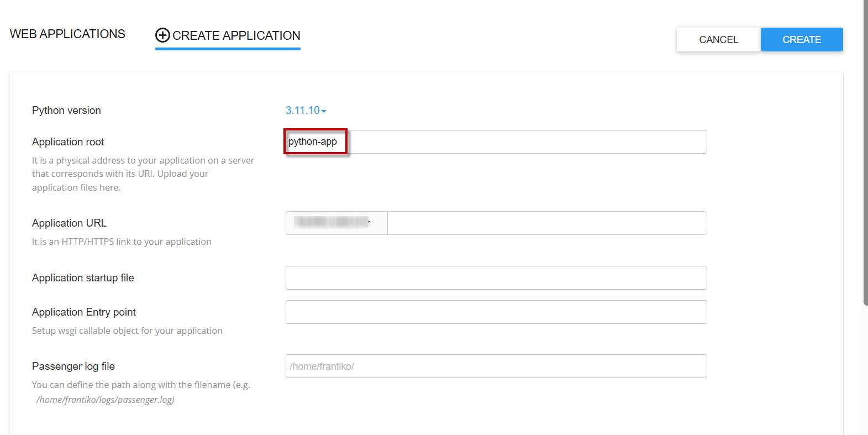Click the vertical page scrollbar thumb
This screenshot has height=435, width=868.
pyautogui.click(x=865, y=152)
